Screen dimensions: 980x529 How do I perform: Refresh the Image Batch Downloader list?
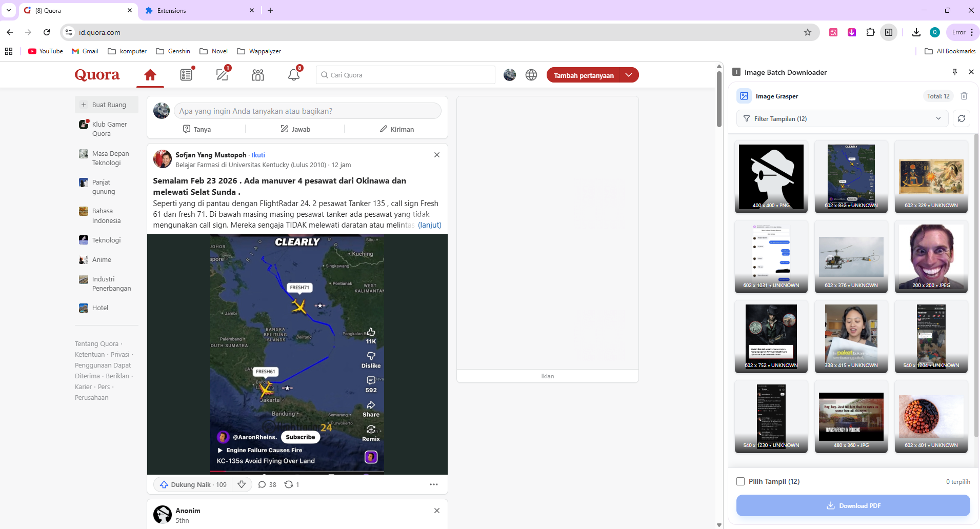962,118
